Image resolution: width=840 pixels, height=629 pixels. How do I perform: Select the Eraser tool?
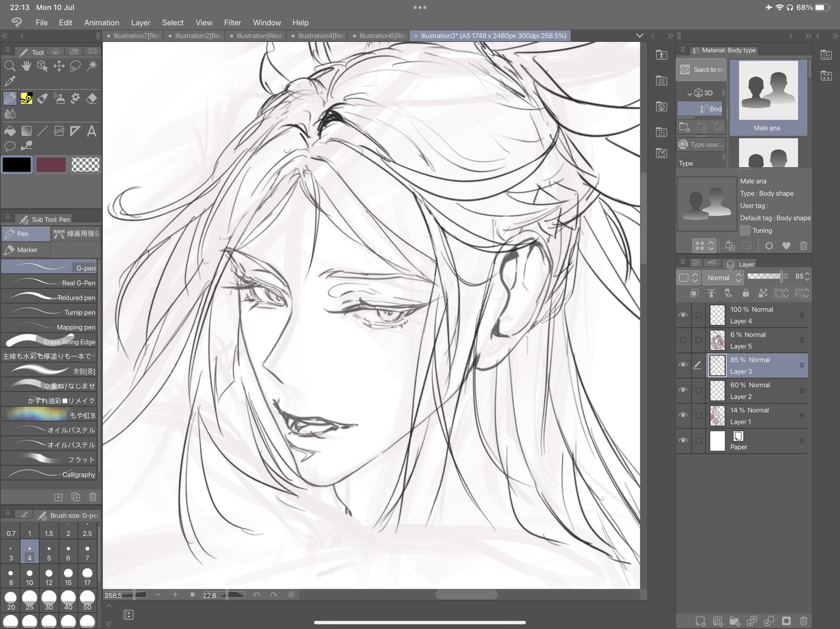click(92, 98)
